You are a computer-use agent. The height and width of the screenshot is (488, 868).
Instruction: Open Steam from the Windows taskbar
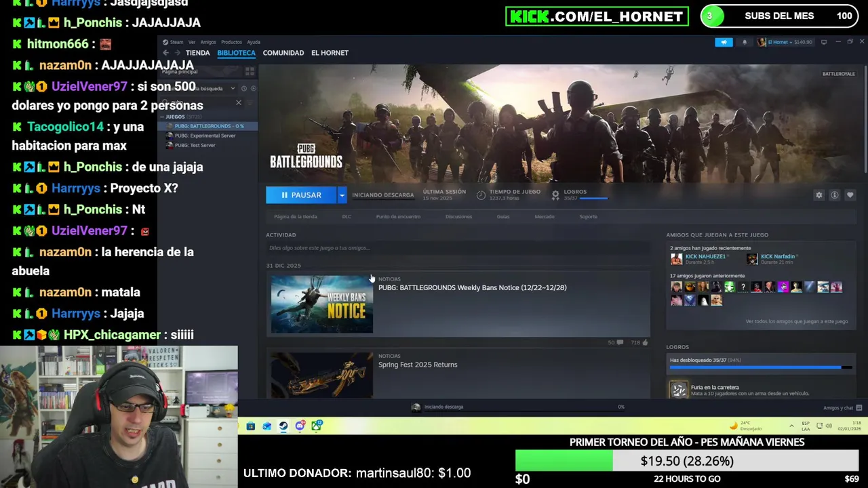point(283,426)
